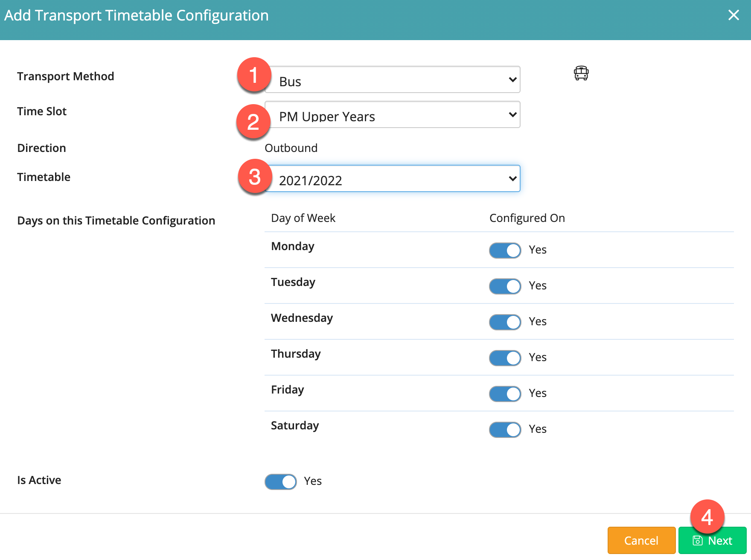Viewport: 751px width, 560px height.
Task: Turn off the Wednesday toggle
Action: 505,322
